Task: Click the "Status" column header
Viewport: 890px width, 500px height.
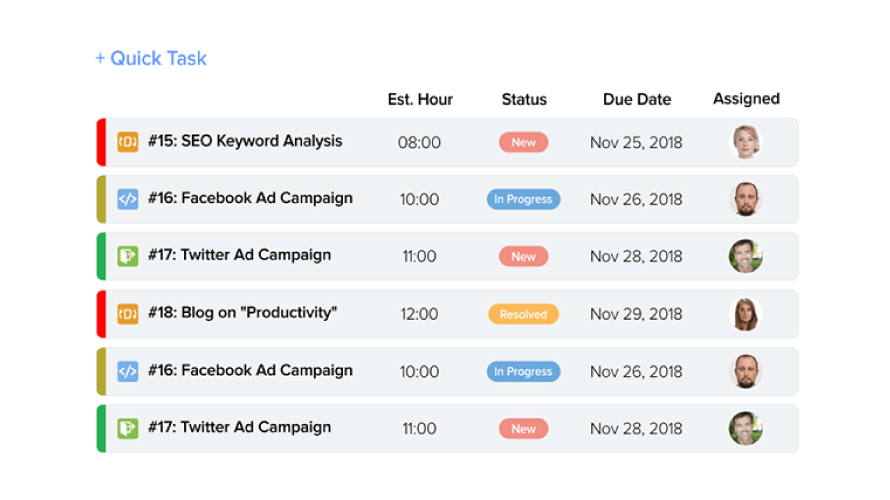Action: point(524,99)
